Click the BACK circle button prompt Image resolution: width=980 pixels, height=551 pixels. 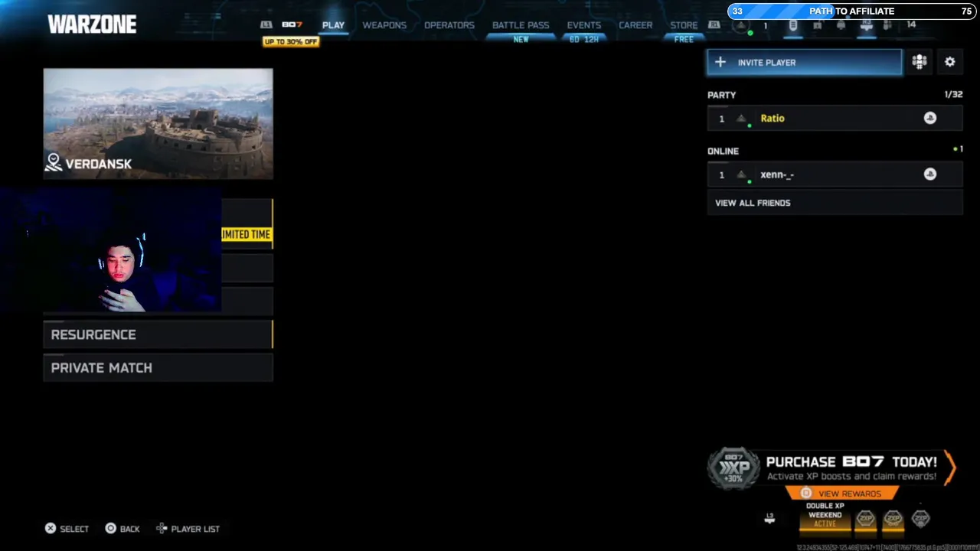click(x=122, y=529)
